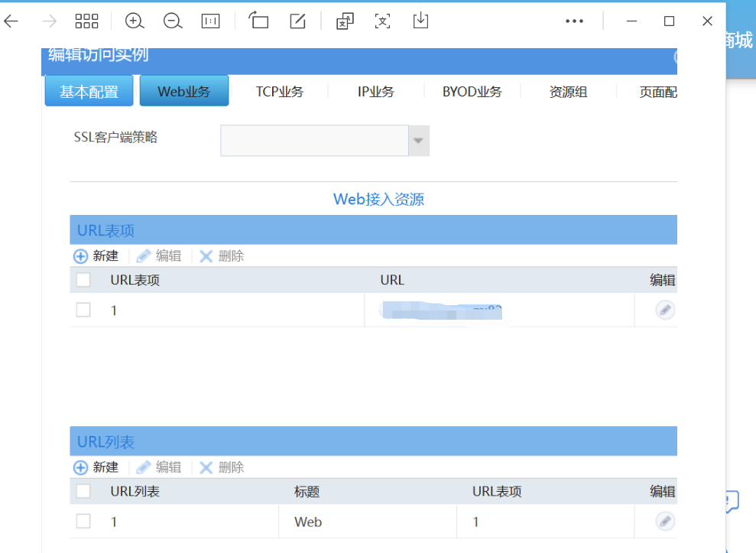Rotate the image with rotate icon
The height and width of the screenshot is (553, 756).
[259, 21]
